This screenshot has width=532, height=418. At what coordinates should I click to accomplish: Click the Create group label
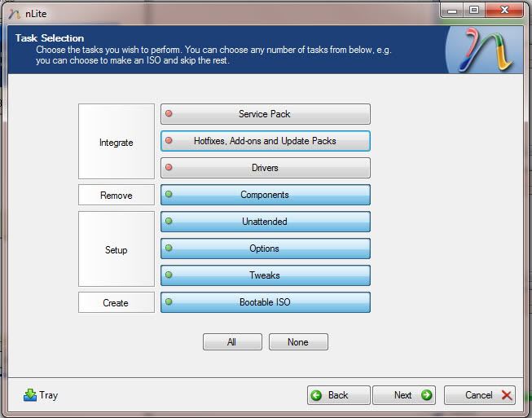click(117, 302)
